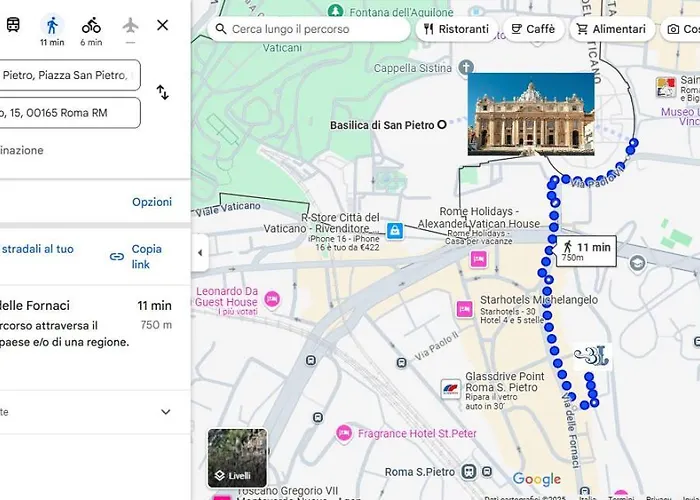Filter by Ristoranti along the route

tap(456, 29)
